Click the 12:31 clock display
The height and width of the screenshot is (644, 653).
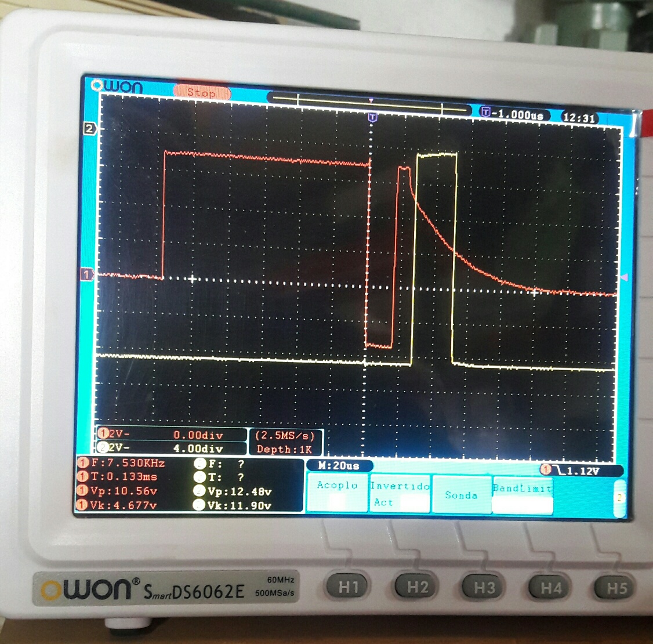coord(579,117)
